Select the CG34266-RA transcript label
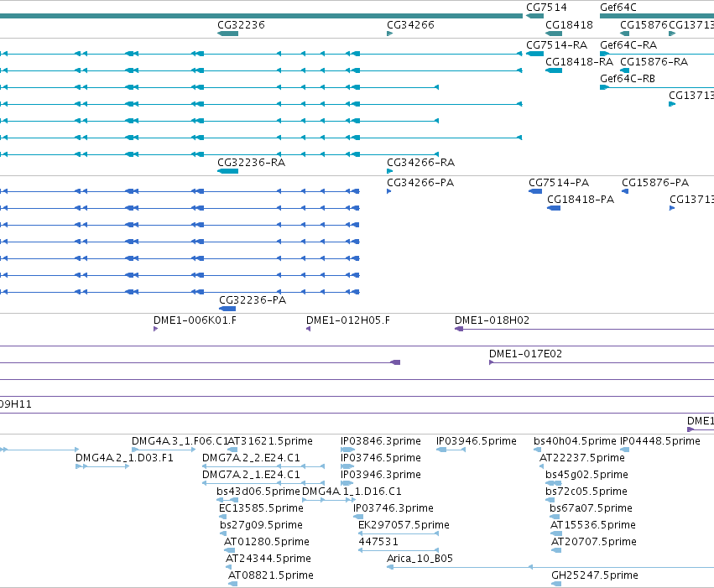714x588 pixels. tap(420, 163)
